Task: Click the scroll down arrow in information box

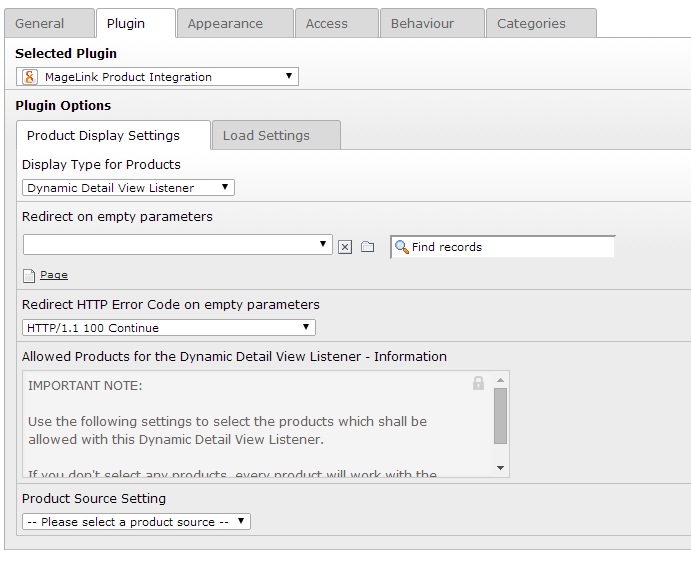Action: click(x=500, y=468)
